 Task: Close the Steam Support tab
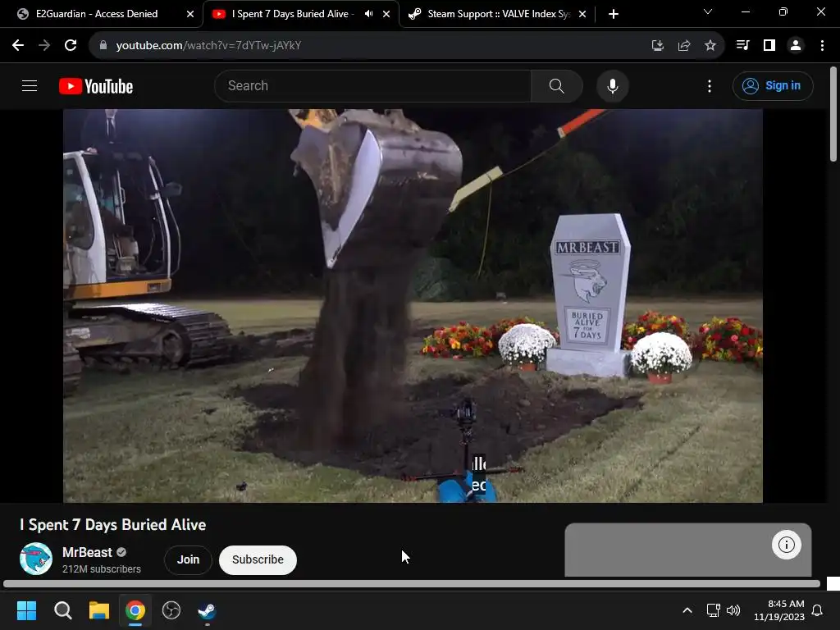point(582,14)
